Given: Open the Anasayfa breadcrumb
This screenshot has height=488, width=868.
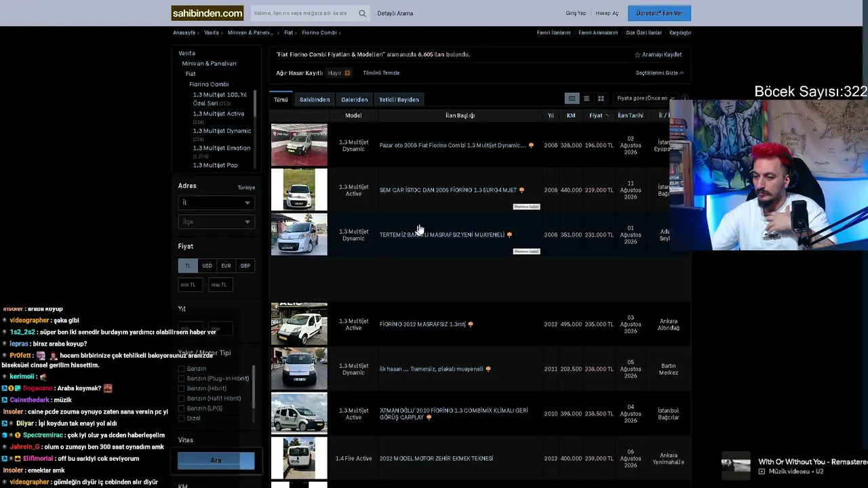Looking at the screenshot, I should pos(184,33).
